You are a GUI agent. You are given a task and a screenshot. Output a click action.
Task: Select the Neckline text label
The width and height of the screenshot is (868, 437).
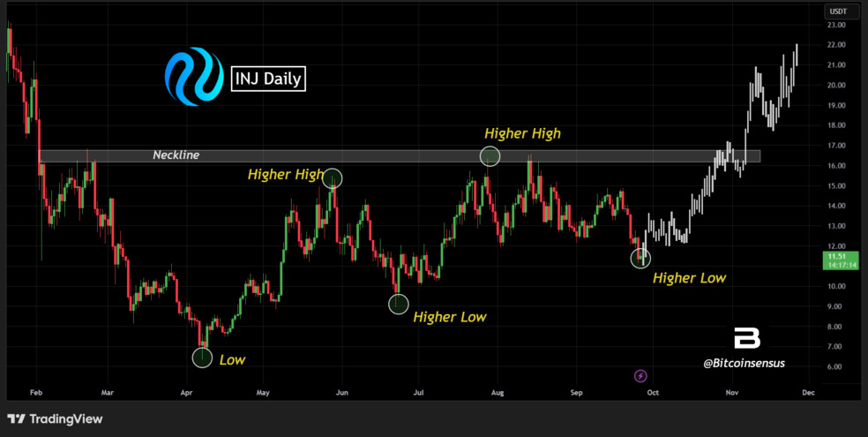pyautogui.click(x=177, y=155)
